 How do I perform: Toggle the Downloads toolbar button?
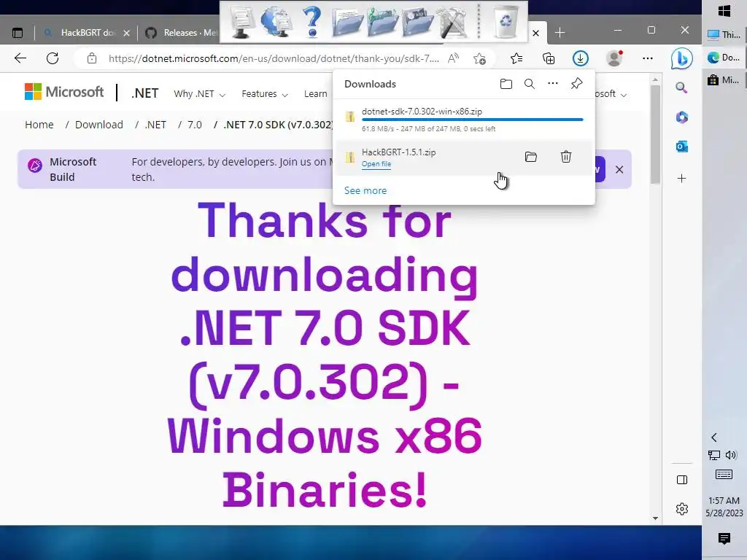580,58
